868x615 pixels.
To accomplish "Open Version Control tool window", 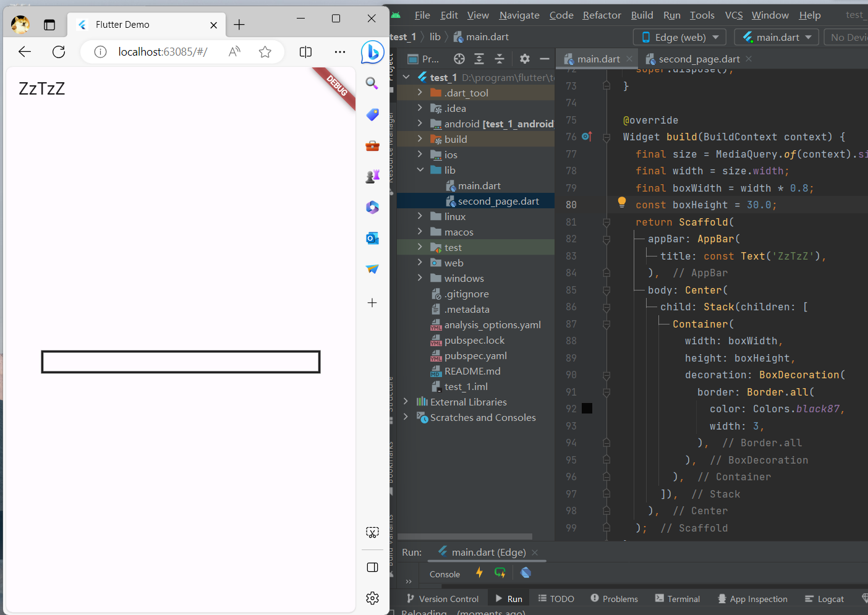I will point(442,598).
